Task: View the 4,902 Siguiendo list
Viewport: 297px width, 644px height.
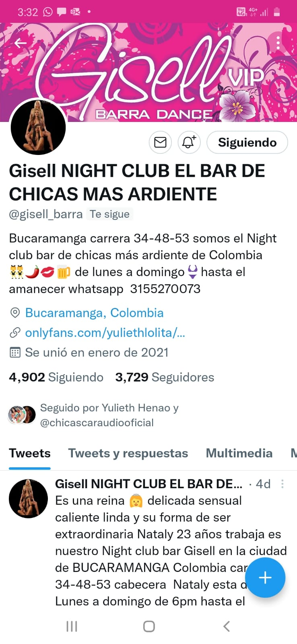Action: 56,377
